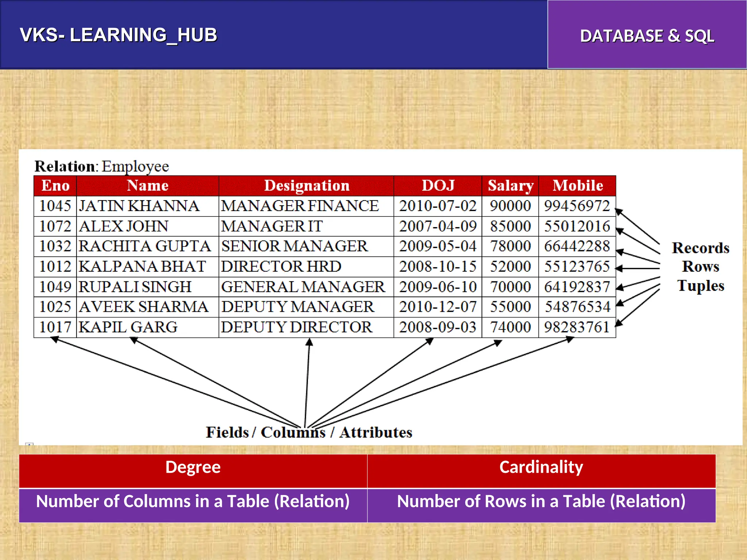Select employee number 1017 cell
Image resolution: width=747 pixels, height=560 pixels.
[x=55, y=327]
